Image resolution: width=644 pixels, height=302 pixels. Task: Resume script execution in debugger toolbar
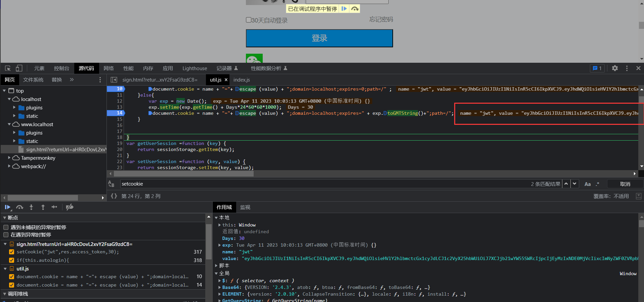tap(7, 207)
